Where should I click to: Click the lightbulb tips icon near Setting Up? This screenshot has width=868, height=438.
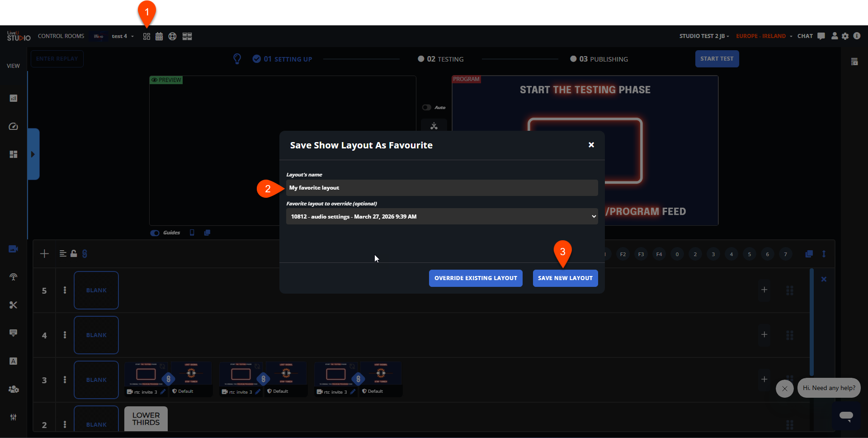point(237,59)
